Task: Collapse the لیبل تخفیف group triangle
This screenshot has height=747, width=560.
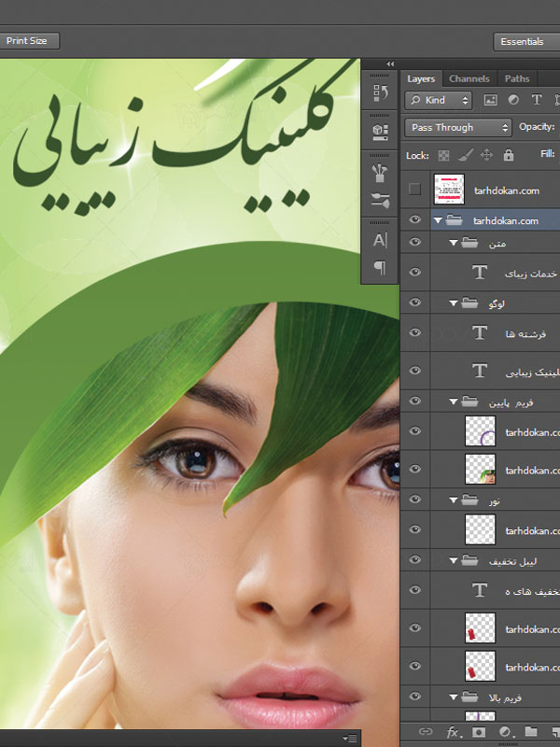Action: (454, 561)
